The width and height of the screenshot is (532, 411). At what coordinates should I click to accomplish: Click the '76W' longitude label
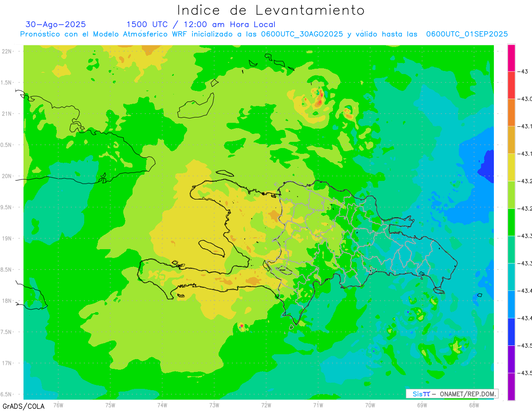click(58, 405)
